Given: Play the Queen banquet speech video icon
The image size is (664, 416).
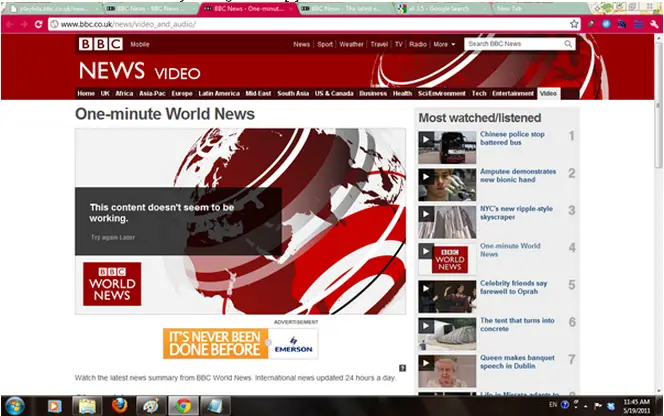Looking at the screenshot, I should click(426, 363).
